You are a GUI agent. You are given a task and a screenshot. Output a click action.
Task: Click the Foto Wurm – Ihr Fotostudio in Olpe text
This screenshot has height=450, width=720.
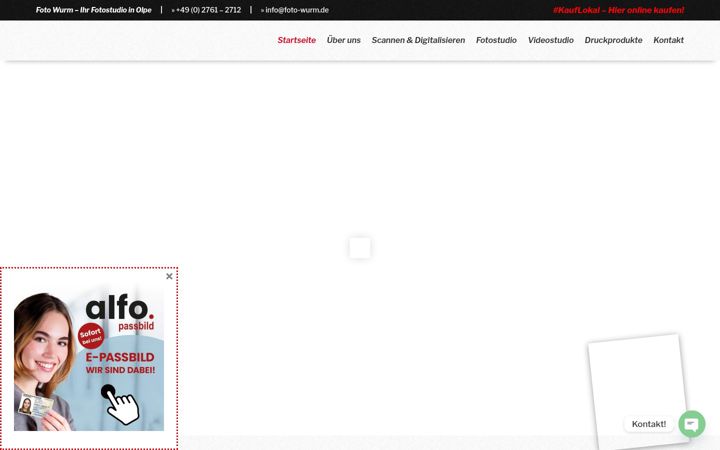point(94,10)
